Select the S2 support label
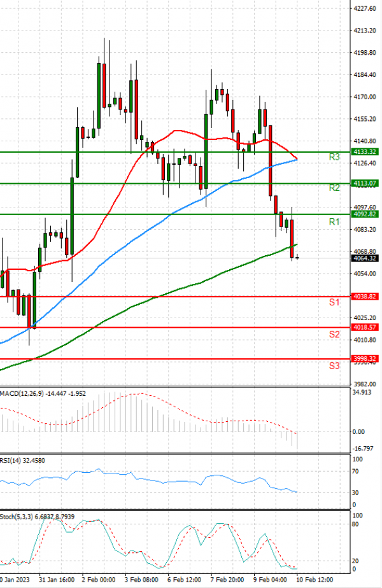Image resolution: width=382 pixels, height=588 pixels. pos(334,334)
